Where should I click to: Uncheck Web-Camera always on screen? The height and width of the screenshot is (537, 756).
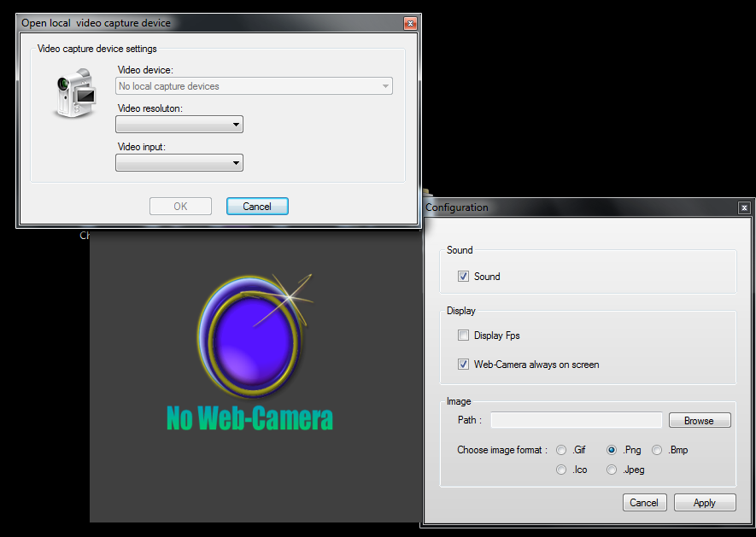463,364
